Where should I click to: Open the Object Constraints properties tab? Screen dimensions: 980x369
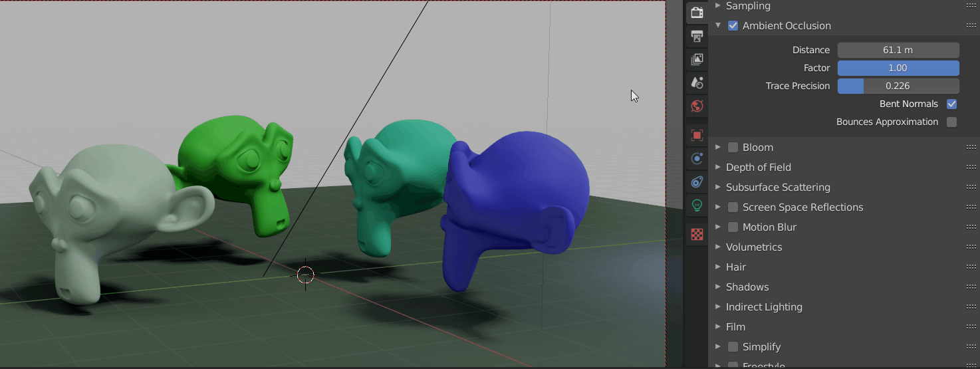coord(697,182)
